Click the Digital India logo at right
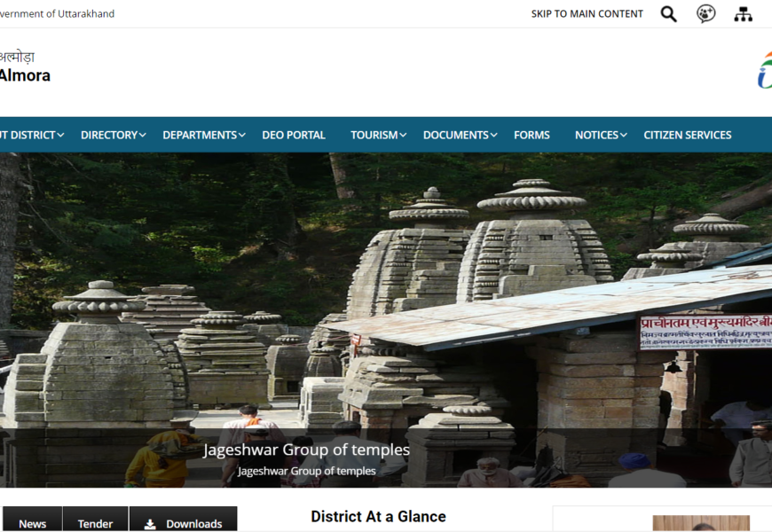This screenshot has width=772, height=532. pyautogui.click(x=764, y=70)
